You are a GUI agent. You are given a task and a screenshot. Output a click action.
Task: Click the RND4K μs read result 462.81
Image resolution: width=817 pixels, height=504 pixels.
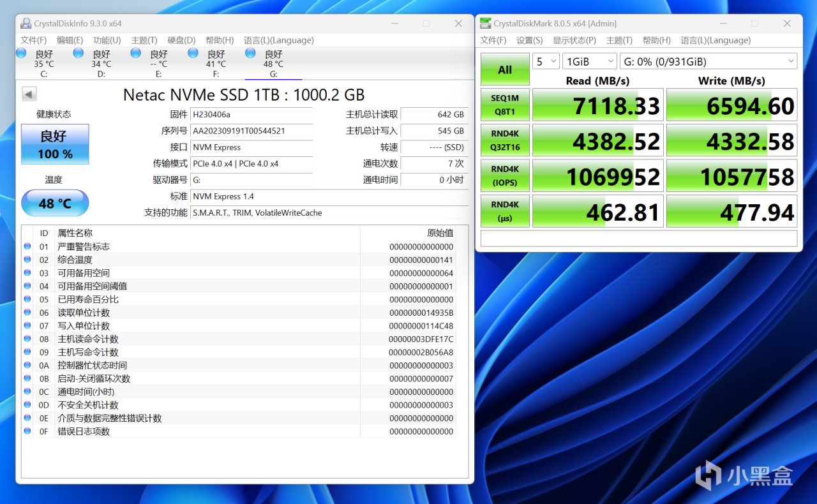[598, 211]
